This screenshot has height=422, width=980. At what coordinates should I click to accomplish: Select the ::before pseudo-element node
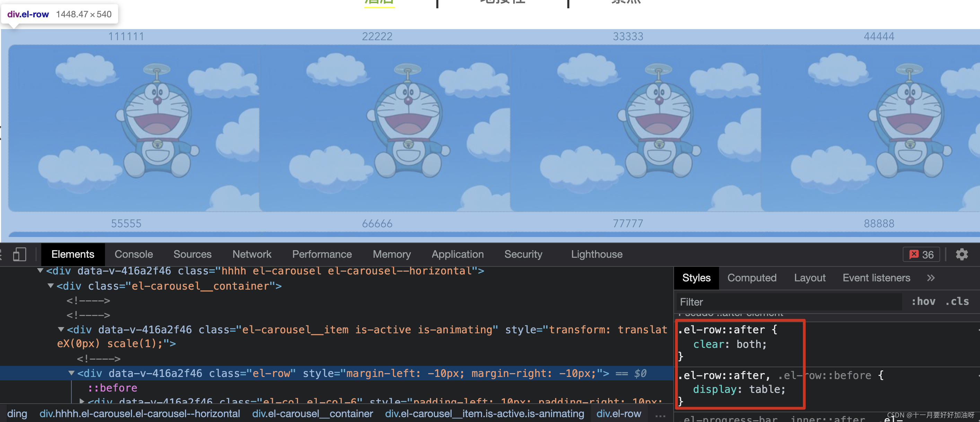point(112,388)
